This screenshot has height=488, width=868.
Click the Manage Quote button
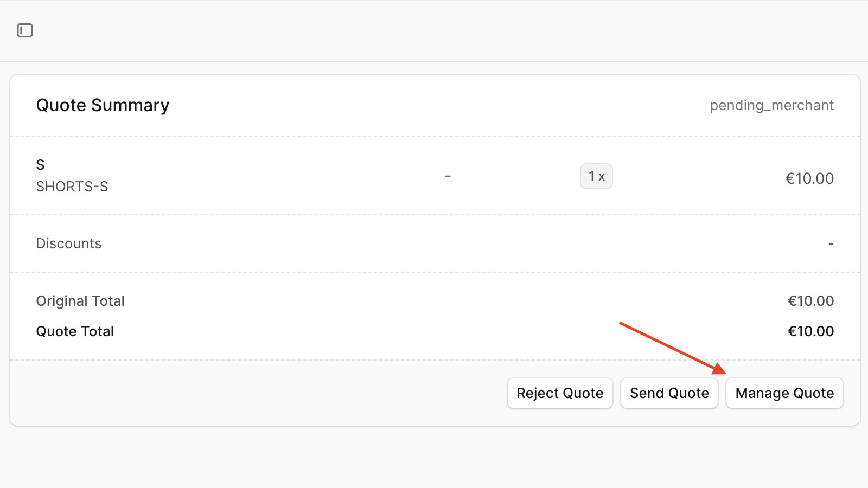click(x=784, y=393)
